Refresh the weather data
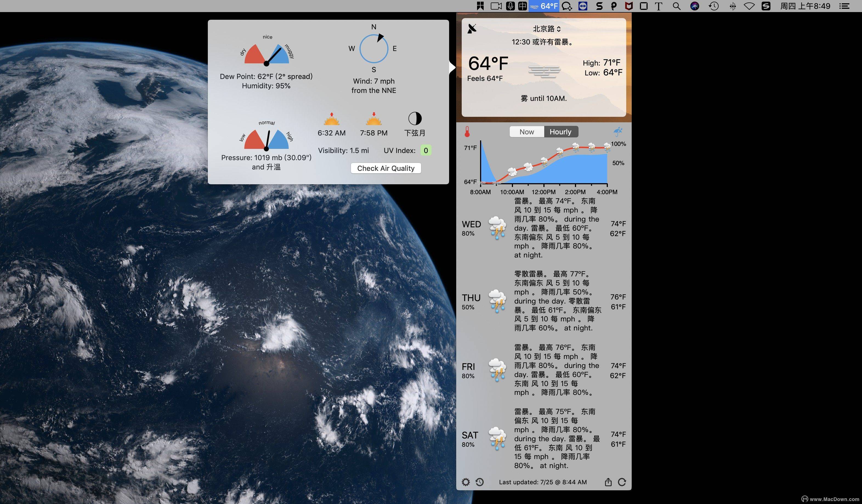 622,482
